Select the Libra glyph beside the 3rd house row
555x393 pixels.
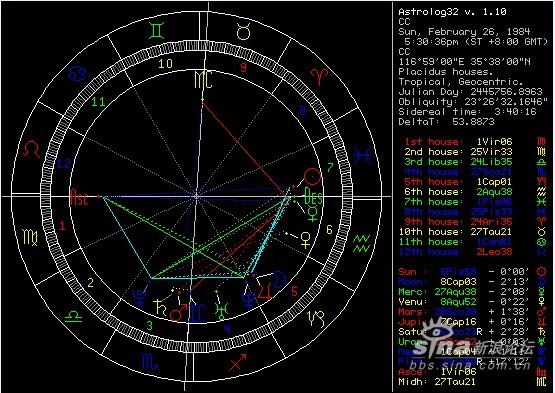coord(542,162)
